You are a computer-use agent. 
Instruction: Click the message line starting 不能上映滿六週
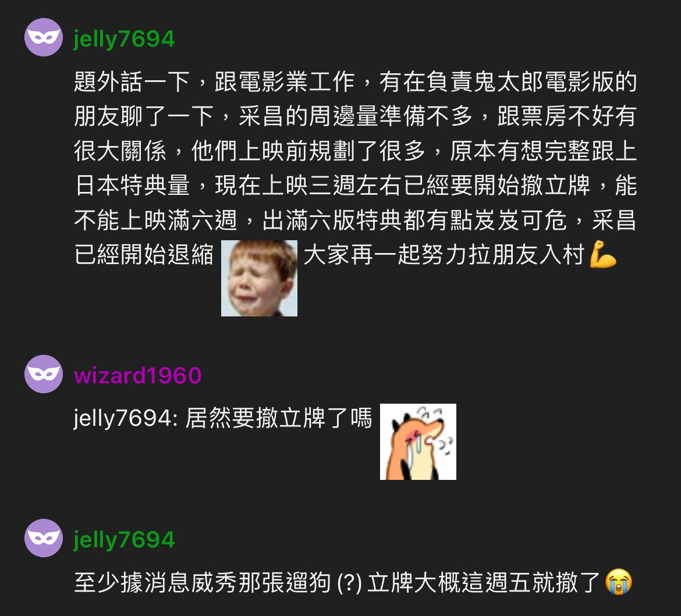[355, 220]
